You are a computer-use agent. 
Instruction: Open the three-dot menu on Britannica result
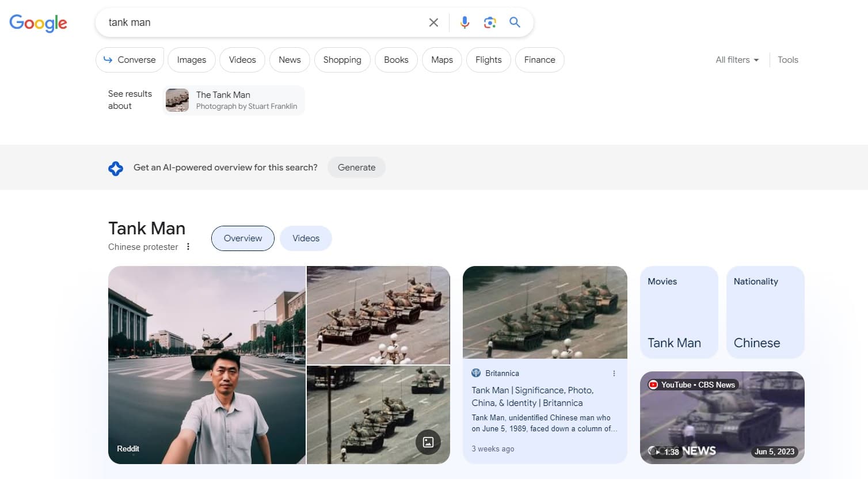(x=614, y=373)
